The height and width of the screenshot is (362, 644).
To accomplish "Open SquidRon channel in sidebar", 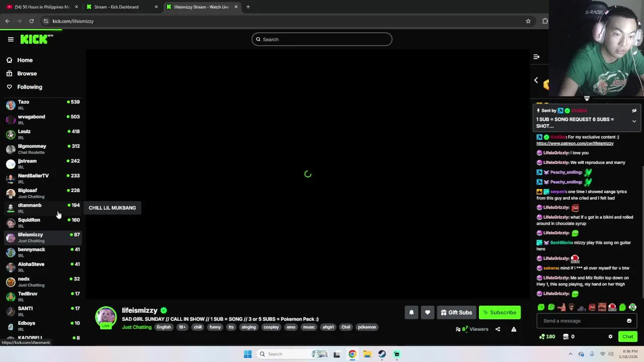I will (x=43, y=223).
